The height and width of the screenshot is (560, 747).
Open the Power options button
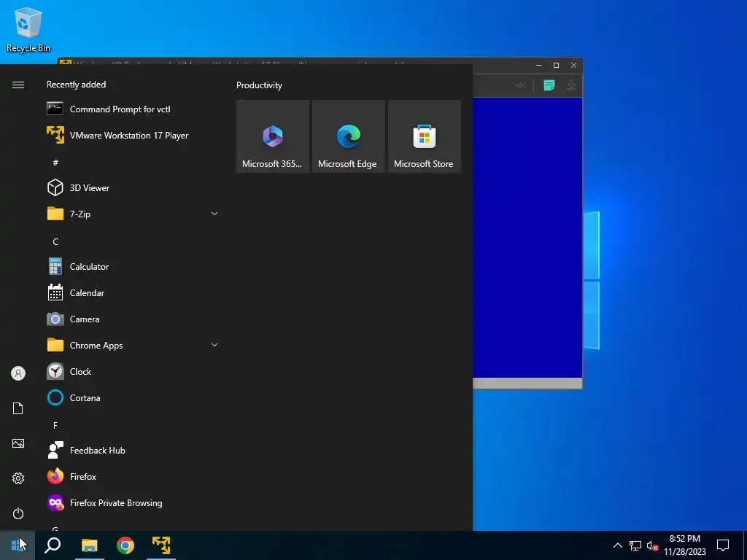(18, 513)
